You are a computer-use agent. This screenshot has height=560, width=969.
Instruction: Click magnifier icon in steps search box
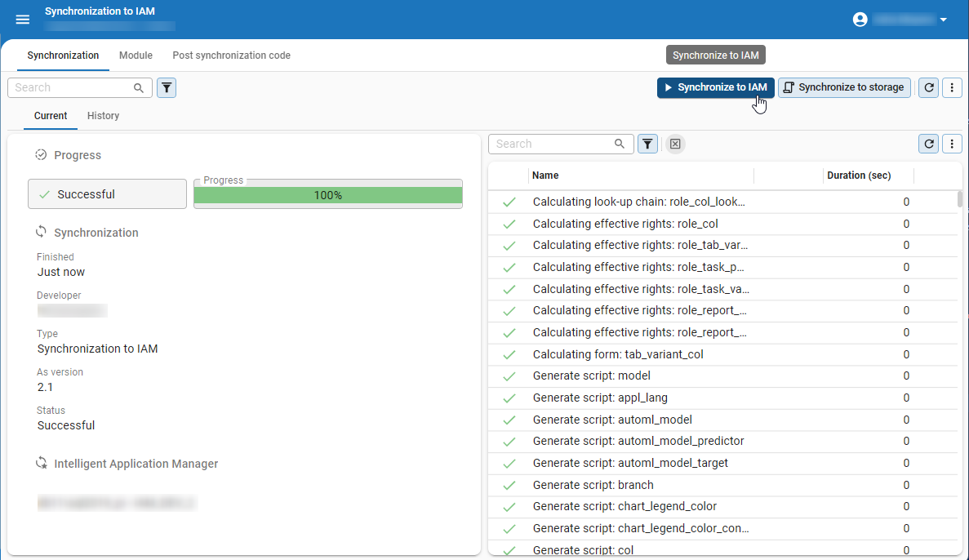pyautogui.click(x=620, y=144)
